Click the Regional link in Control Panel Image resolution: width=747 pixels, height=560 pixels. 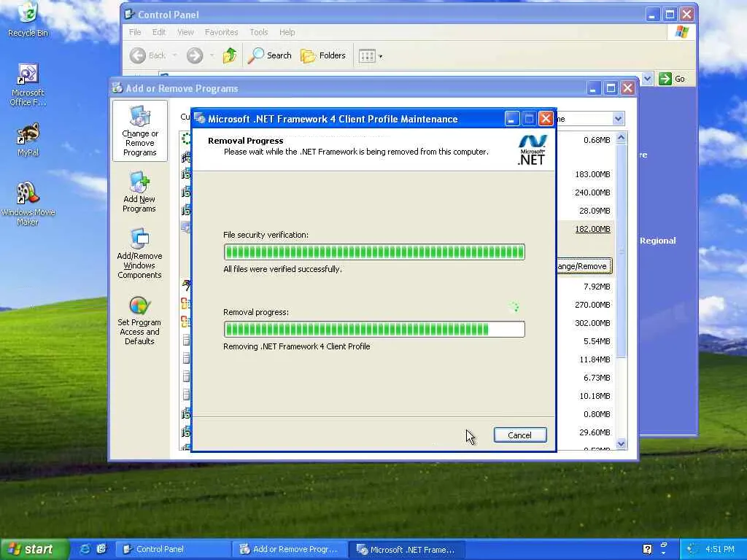[x=657, y=241]
